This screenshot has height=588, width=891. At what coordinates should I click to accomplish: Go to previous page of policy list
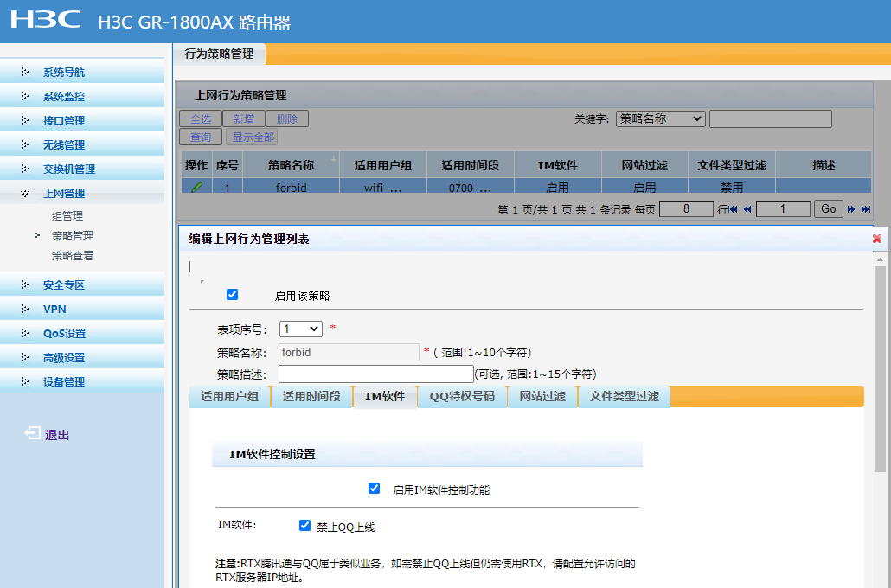point(747,209)
